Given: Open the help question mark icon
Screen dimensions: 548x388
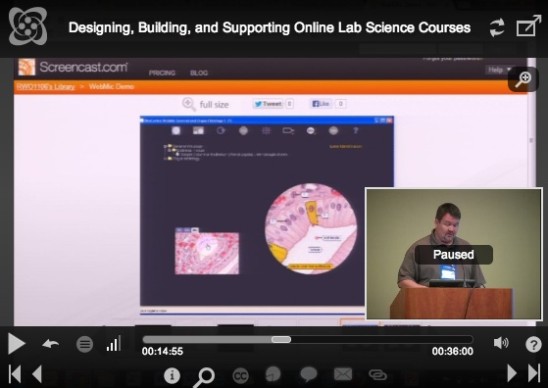Looking at the screenshot, I should 533,344.
